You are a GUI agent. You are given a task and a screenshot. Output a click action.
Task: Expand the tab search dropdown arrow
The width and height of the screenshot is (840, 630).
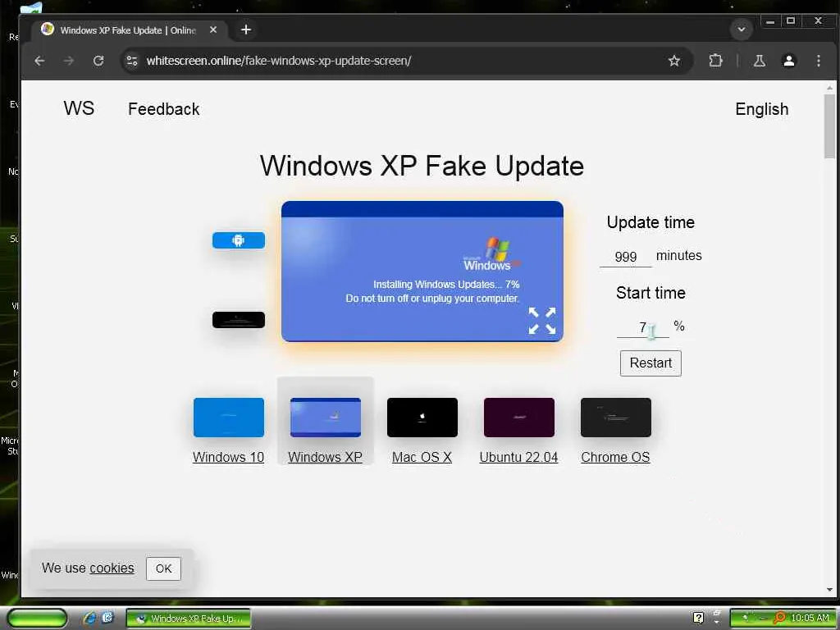pyautogui.click(x=742, y=30)
